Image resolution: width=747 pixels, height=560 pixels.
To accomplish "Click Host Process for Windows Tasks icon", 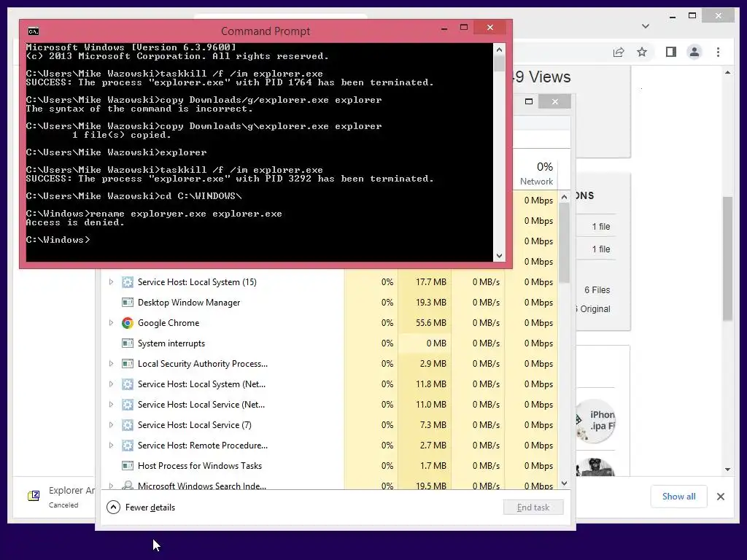I will coord(127,466).
